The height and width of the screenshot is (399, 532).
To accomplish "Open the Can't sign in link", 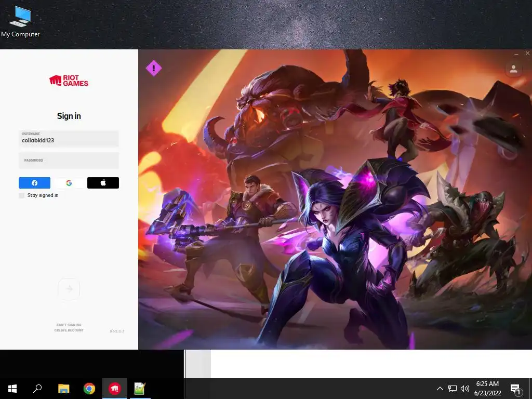I will [69, 325].
